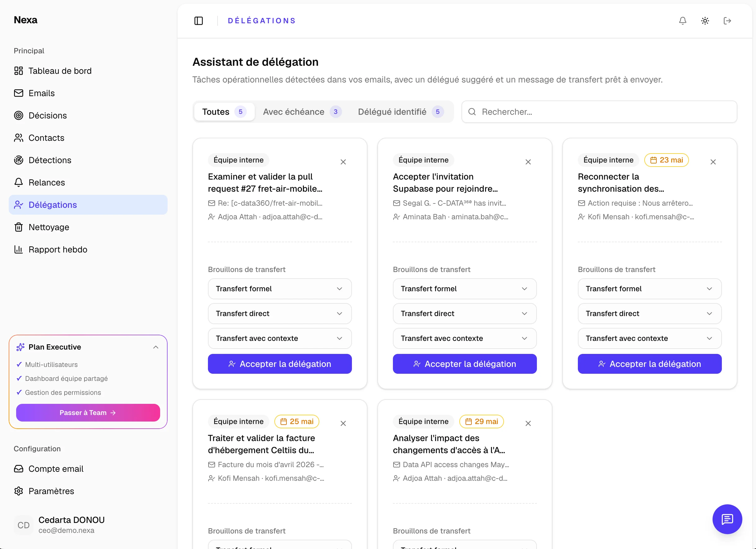
Task: Accept delegation for pull request #27
Action: tap(280, 364)
